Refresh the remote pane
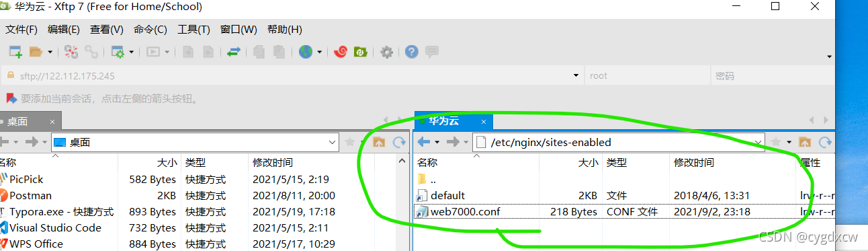The height and width of the screenshot is (251, 868). [x=825, y=142]
